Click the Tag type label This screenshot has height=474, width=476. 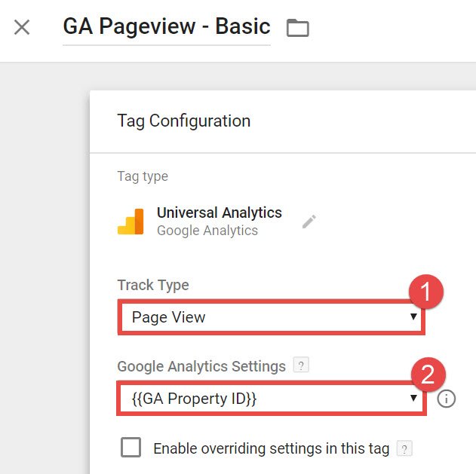coord(143,176)
